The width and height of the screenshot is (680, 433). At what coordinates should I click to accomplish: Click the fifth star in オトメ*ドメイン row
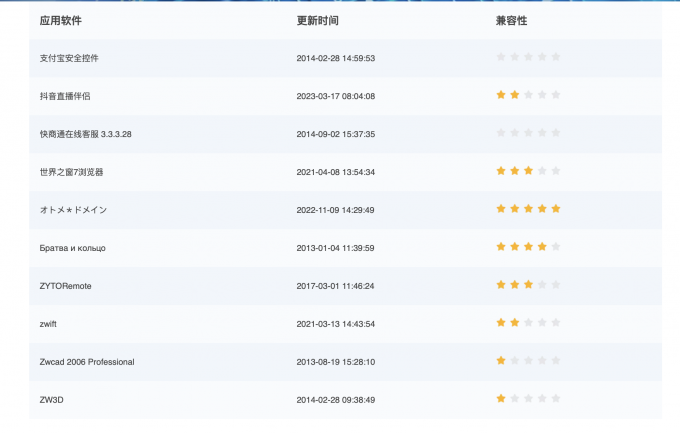(556, 209)
